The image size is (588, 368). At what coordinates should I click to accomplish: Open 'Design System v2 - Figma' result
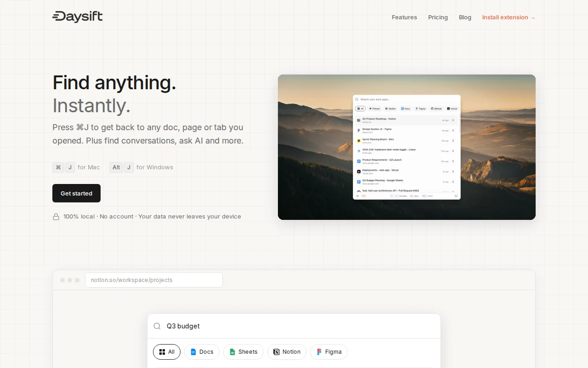[406, 131]
